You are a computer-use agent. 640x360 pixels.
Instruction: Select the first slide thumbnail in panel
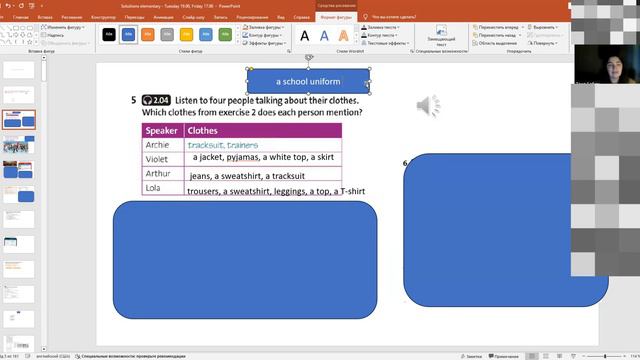19,70
